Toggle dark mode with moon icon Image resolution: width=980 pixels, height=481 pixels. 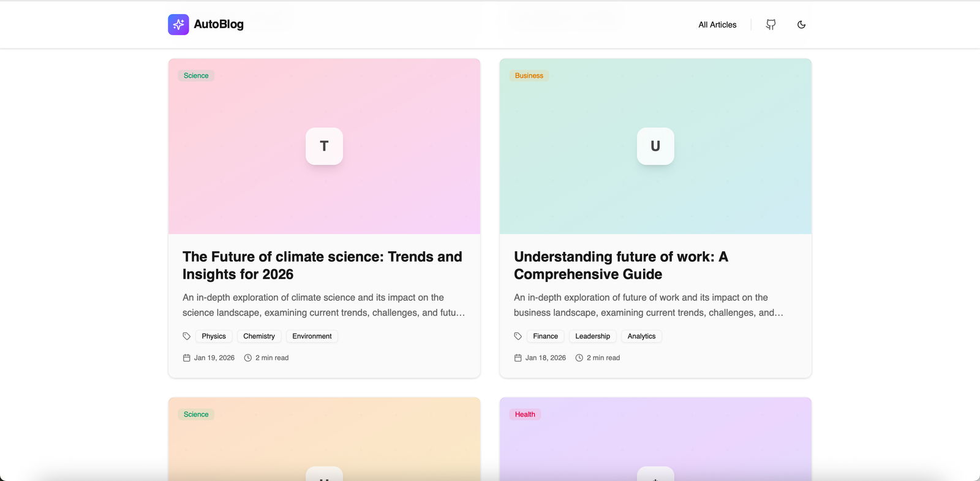[x=801, y=25]
